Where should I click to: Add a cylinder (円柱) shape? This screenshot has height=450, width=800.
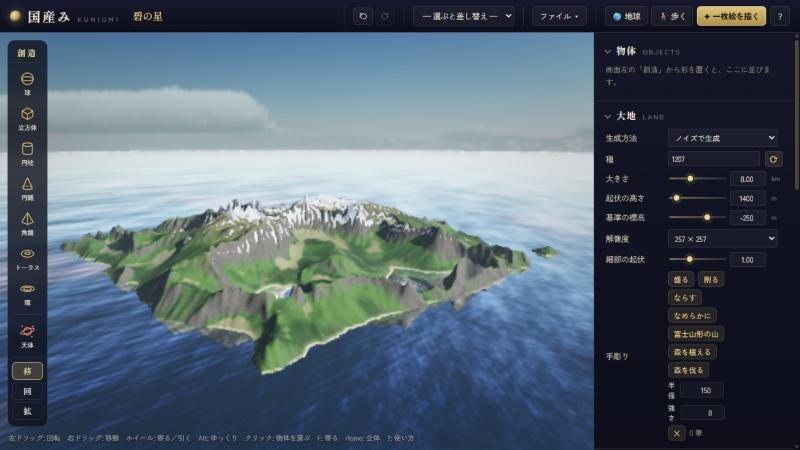(27, 154)
